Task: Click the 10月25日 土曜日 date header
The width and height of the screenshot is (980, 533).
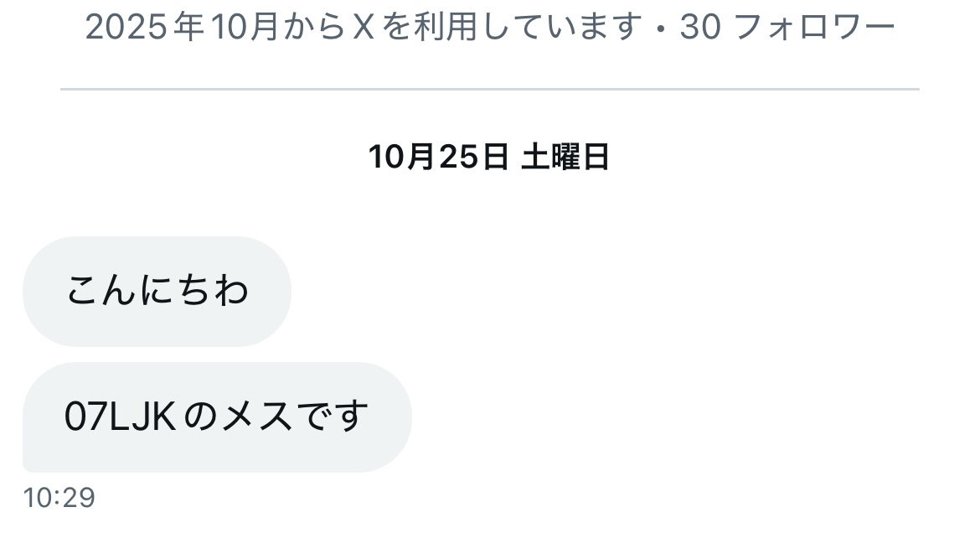Action: (x=489, y=157)
